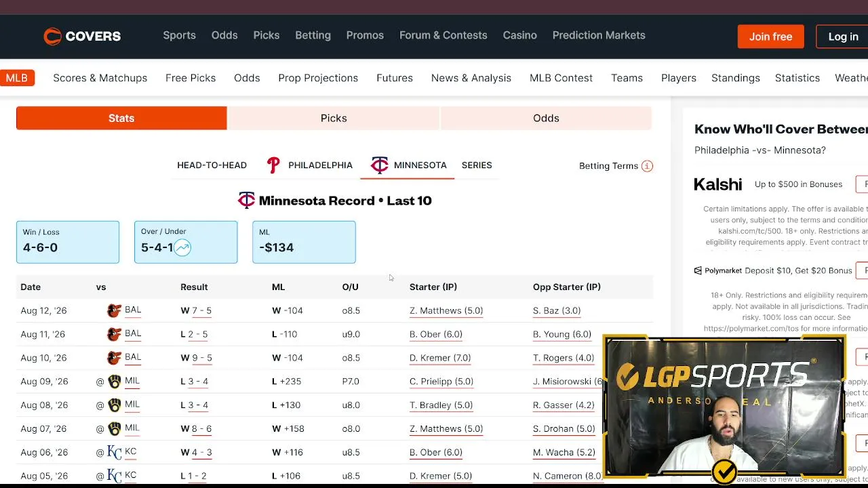
Task: Open starter C. Prielipp link
Action: pos(441,382)
